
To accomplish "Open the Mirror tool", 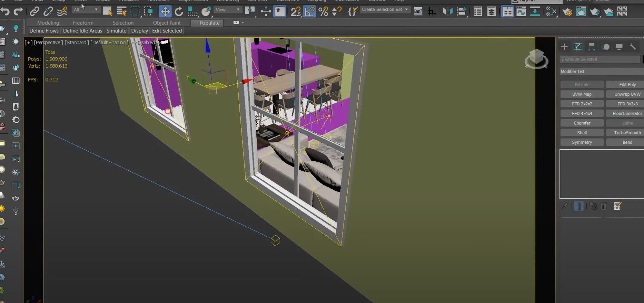I will pyautogui.click(x=447, y=11).
